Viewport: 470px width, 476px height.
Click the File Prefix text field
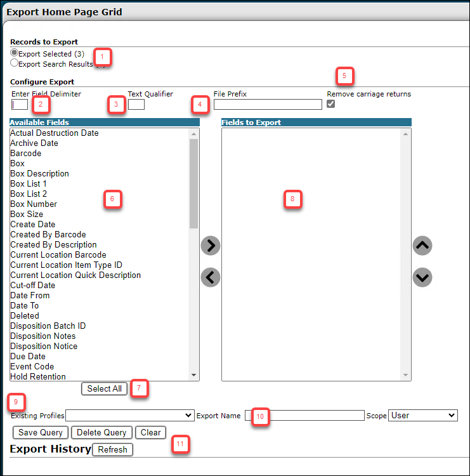click(x=268, y=104)
